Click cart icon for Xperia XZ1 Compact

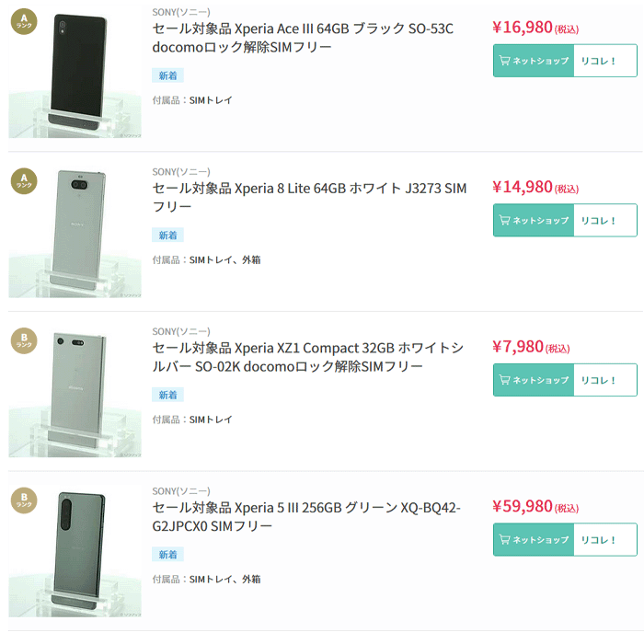point(504,380)
